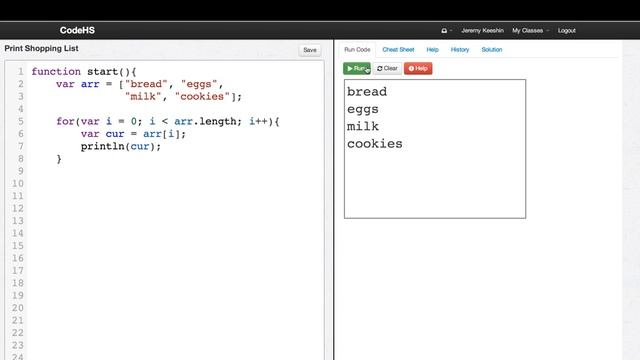The image size is (640, 360).
Task: Switch to the Run Code tab
Action: (x=357, y=49)
